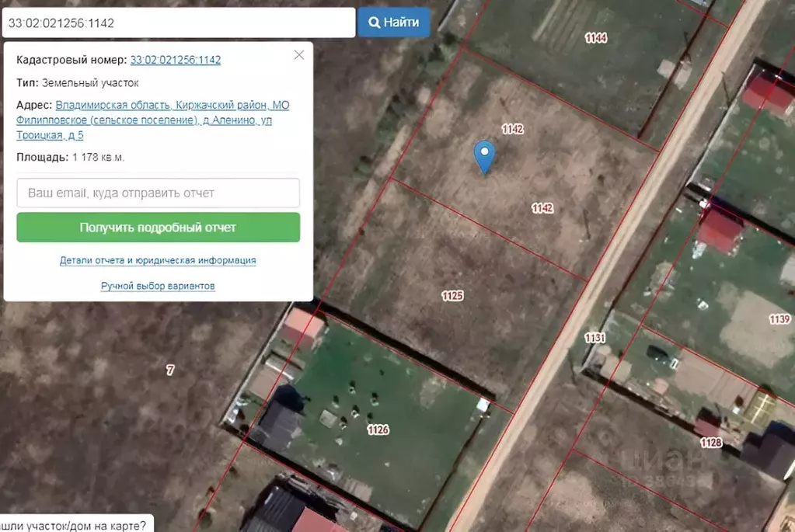Click the area labeled 7 on the map

(x=170, y=370)
